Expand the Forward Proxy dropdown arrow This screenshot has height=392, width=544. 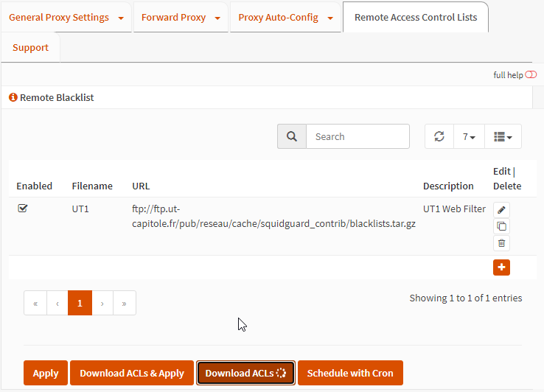click(x=217, y=18)
